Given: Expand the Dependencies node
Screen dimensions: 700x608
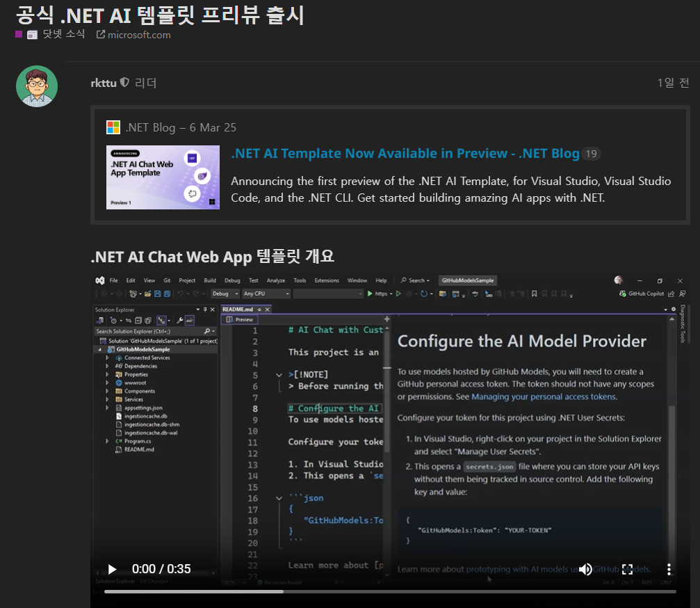Looking at the screenshot, I should [x=107, y=366].
